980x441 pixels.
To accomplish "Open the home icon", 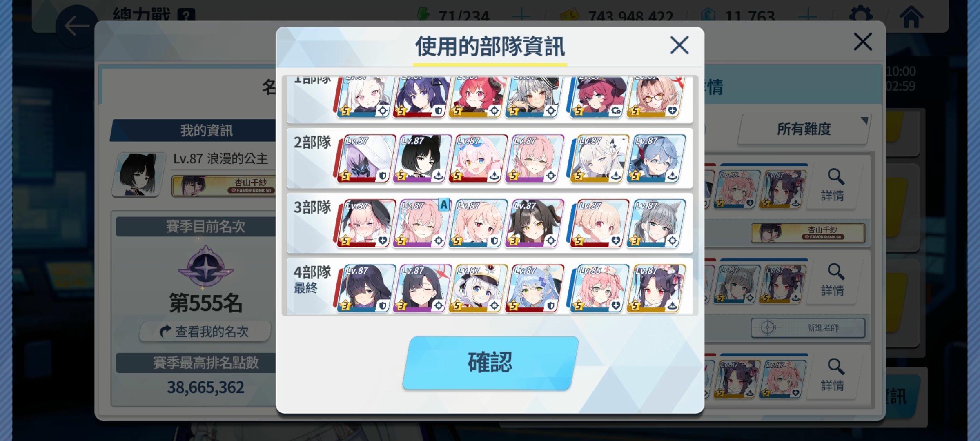I will click(911, 17).
